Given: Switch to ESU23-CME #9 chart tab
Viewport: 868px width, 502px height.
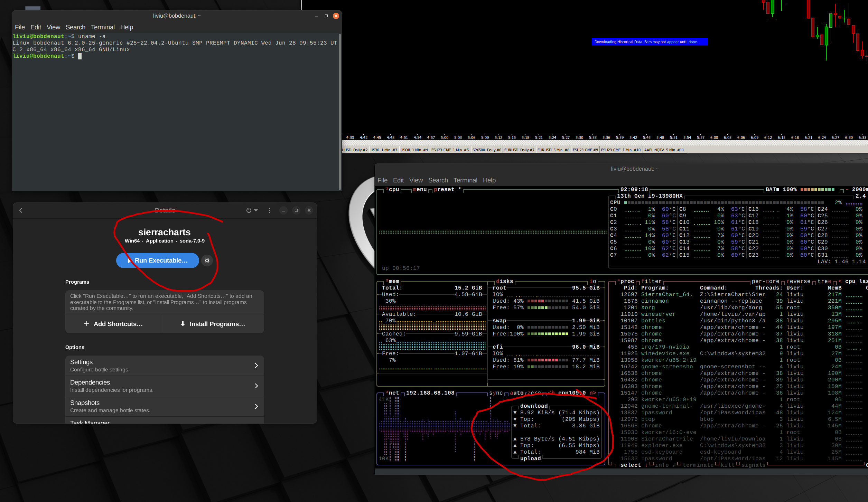Looking at the screenshot, I should [585, 150].
